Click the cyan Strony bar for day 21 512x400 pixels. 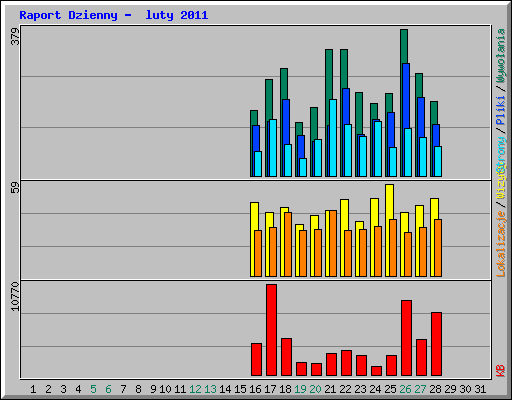(x=333, y=138)
